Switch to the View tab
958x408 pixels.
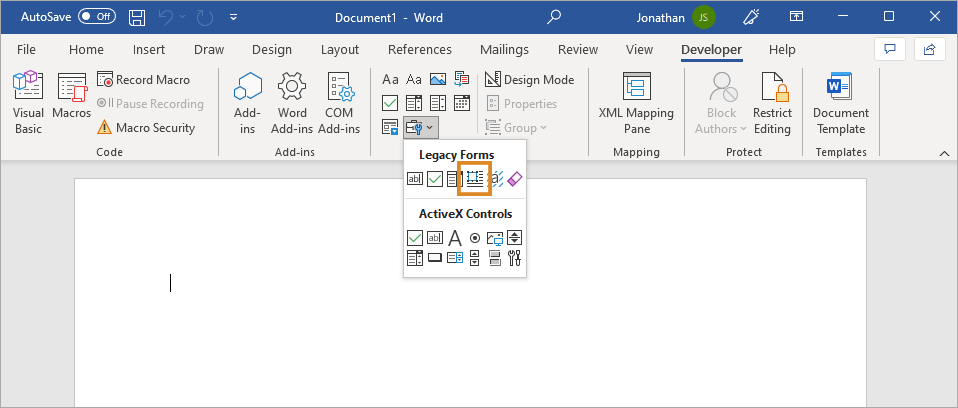pos(639,49)
